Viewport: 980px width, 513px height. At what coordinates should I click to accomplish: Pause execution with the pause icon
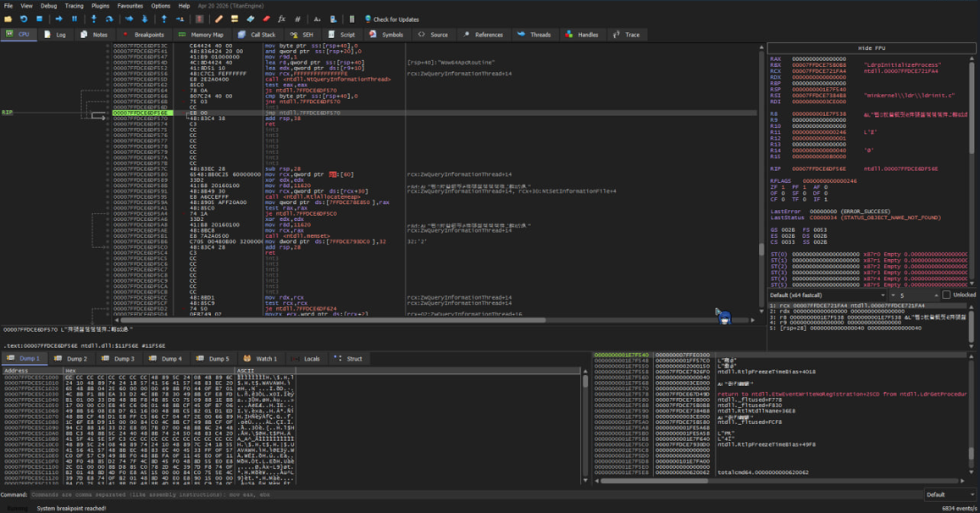pos(75,19)
